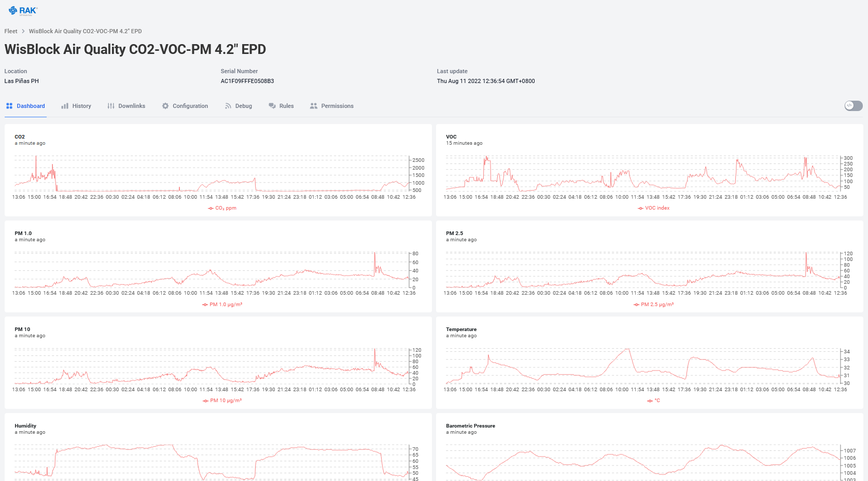Toggle the PM 1.0 µg/m³ legend series

point(222,305)
